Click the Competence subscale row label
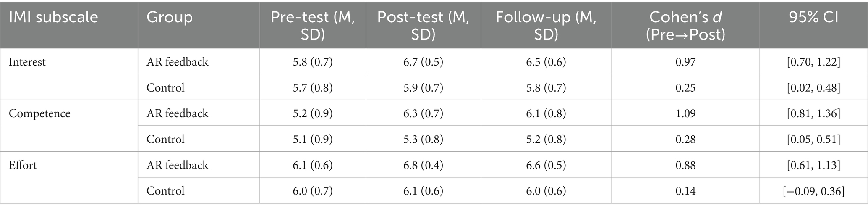 click(39, 113)
